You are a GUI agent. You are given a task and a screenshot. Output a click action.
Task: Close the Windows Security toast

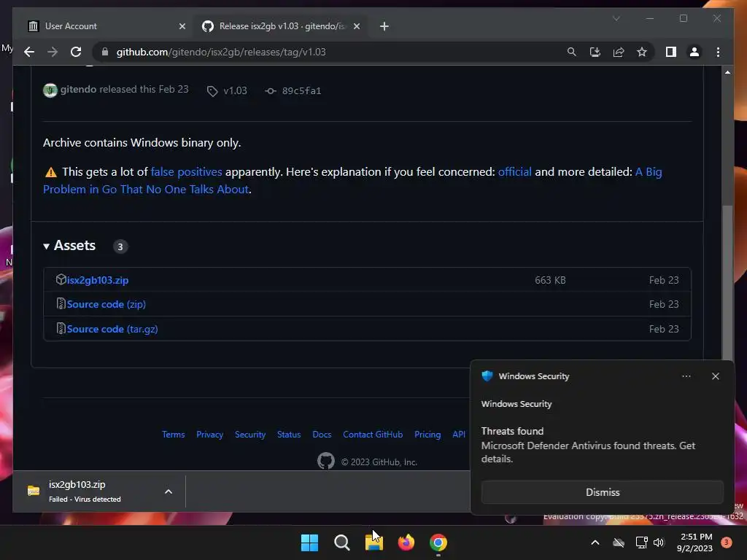pyautogui.click(x=715, y=376)
